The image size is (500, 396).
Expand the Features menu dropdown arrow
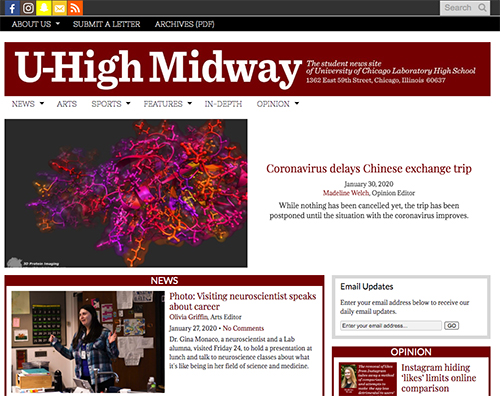click(190, 104)
